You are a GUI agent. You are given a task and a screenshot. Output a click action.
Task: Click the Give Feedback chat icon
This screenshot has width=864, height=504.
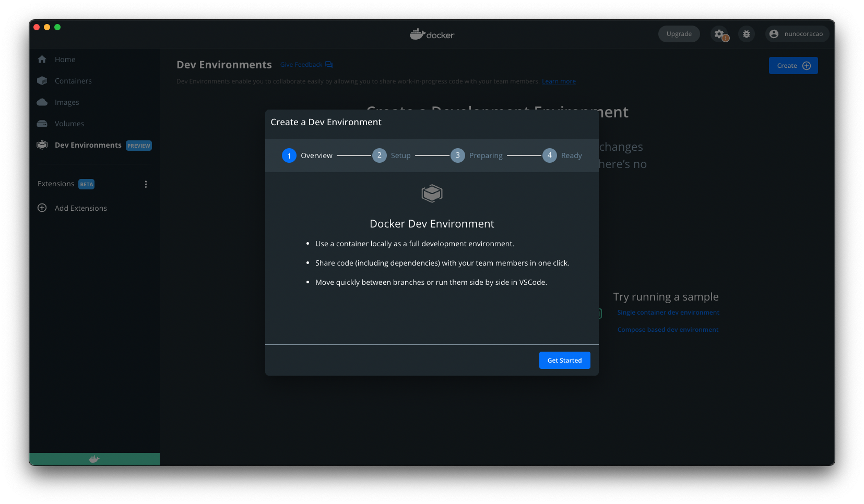click(329, 65)
